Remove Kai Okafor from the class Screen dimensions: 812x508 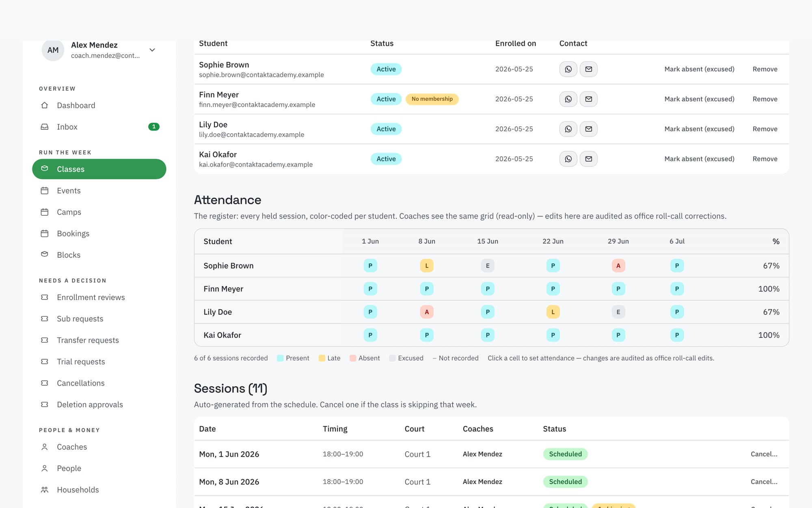(765, 159)
